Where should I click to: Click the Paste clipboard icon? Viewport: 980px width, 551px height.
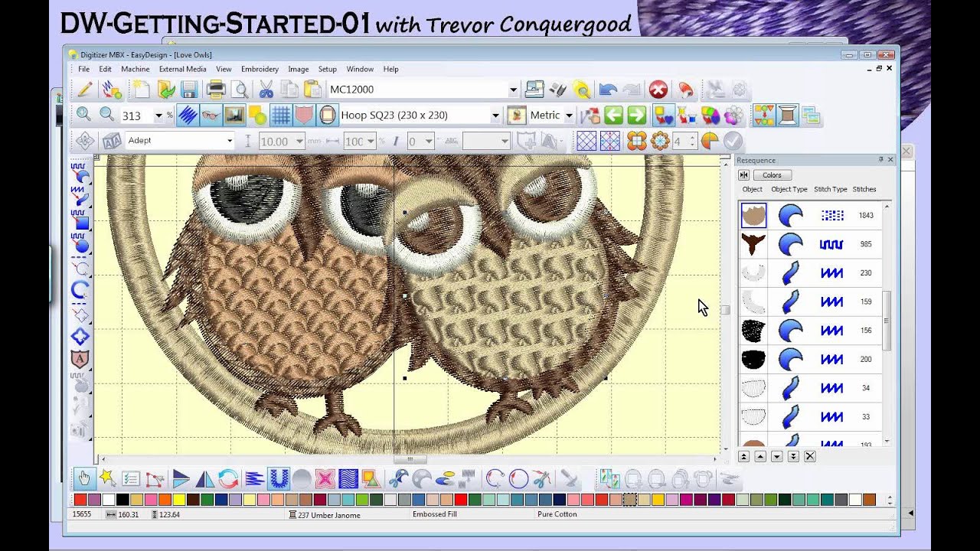[x=312, y=90]
